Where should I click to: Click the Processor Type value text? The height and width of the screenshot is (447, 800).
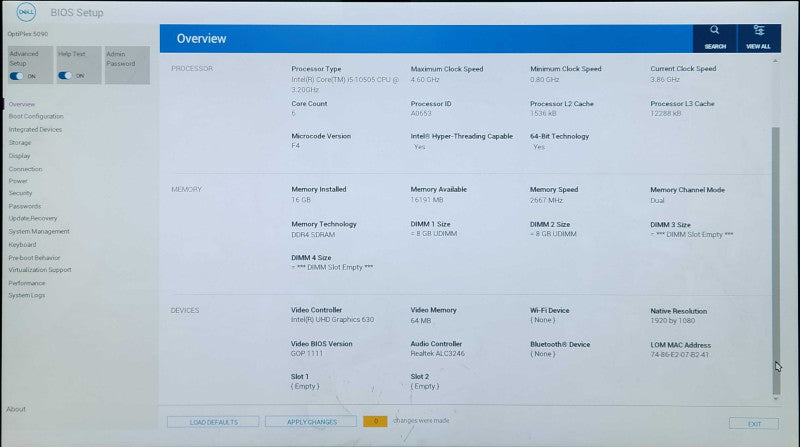[x=345, y=85]
